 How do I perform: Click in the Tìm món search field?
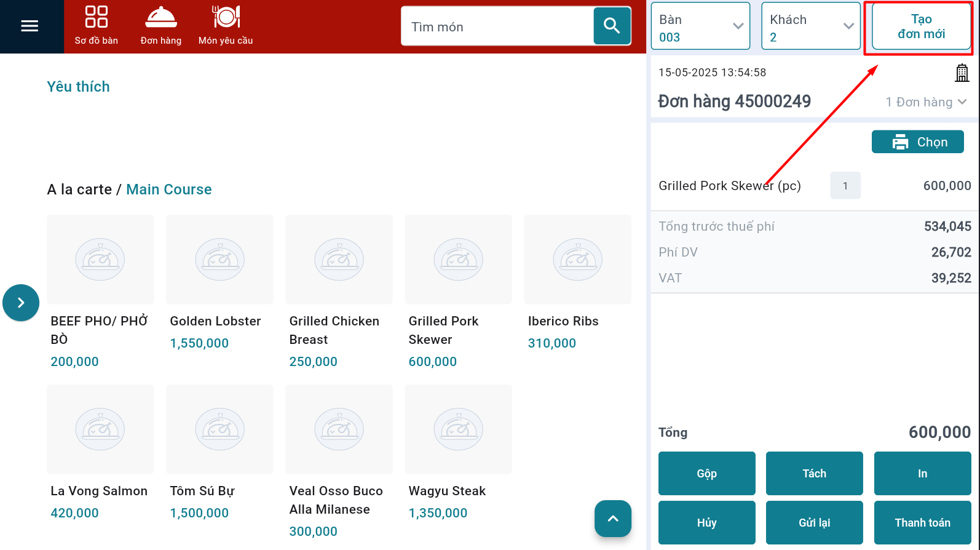pos(498,27)
